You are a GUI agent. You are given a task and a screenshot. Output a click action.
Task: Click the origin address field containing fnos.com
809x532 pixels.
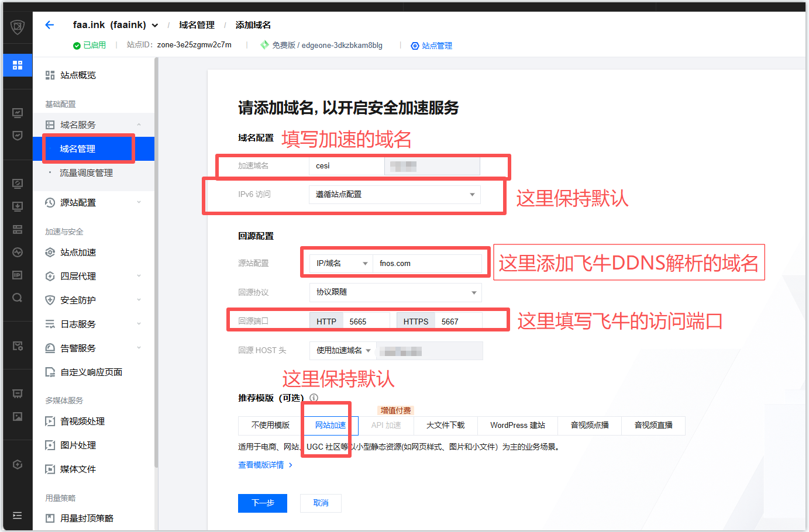[427, 264]
